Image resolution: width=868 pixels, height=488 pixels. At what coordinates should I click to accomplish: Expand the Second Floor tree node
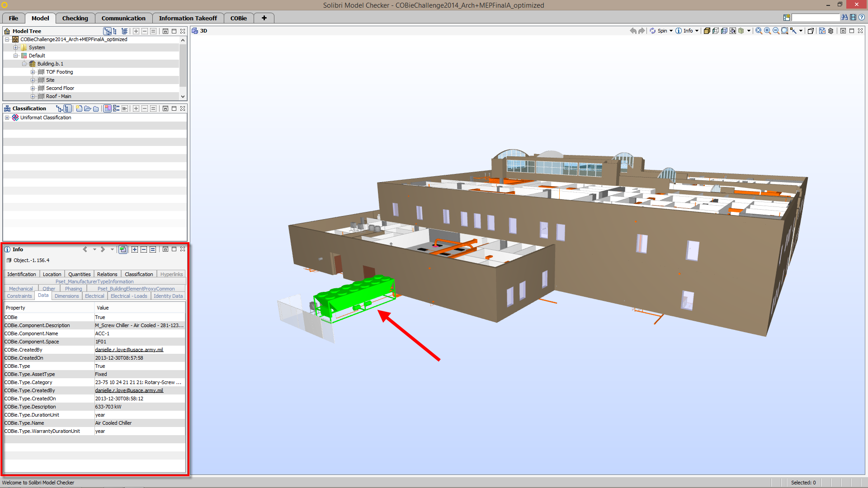coord(33,88)
